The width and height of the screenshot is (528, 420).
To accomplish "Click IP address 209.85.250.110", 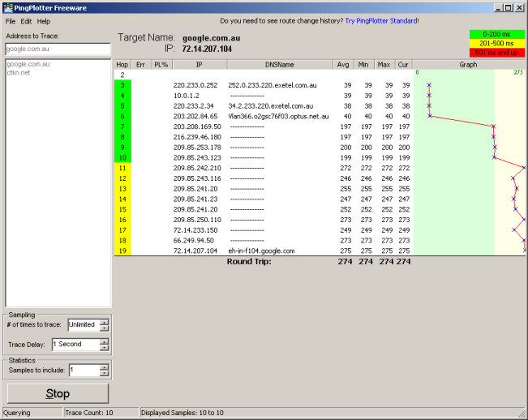I will pos(197,220).
